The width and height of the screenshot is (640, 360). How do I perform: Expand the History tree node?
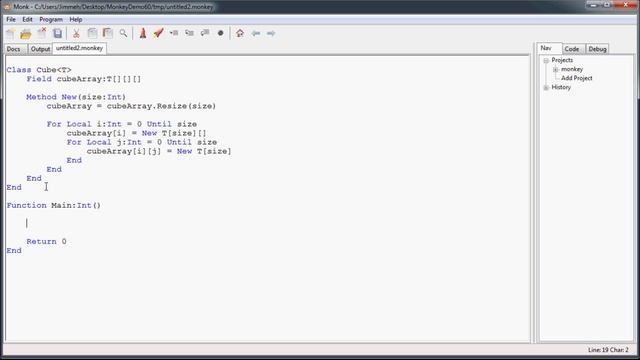546,87
